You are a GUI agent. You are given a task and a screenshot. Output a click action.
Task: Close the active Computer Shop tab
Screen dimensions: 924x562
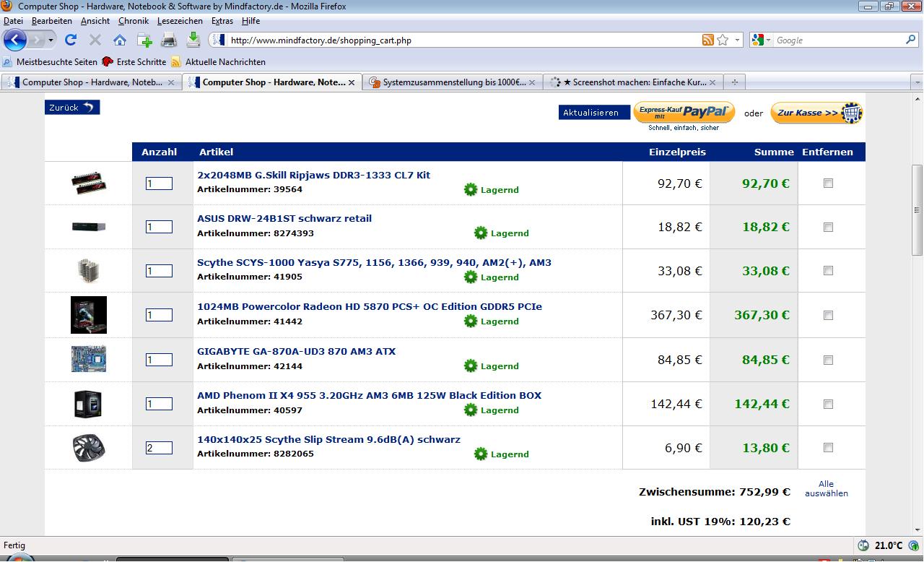(352, 82)
